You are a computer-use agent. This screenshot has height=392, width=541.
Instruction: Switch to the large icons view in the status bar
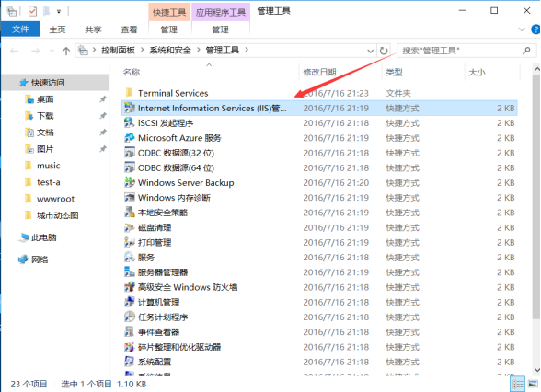click(533, 384)
